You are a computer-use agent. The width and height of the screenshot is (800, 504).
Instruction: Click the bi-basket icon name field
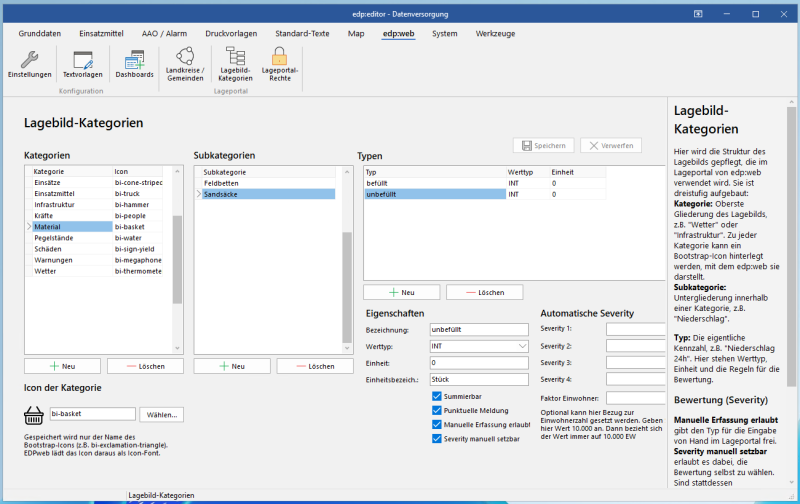tap(93, 414)
